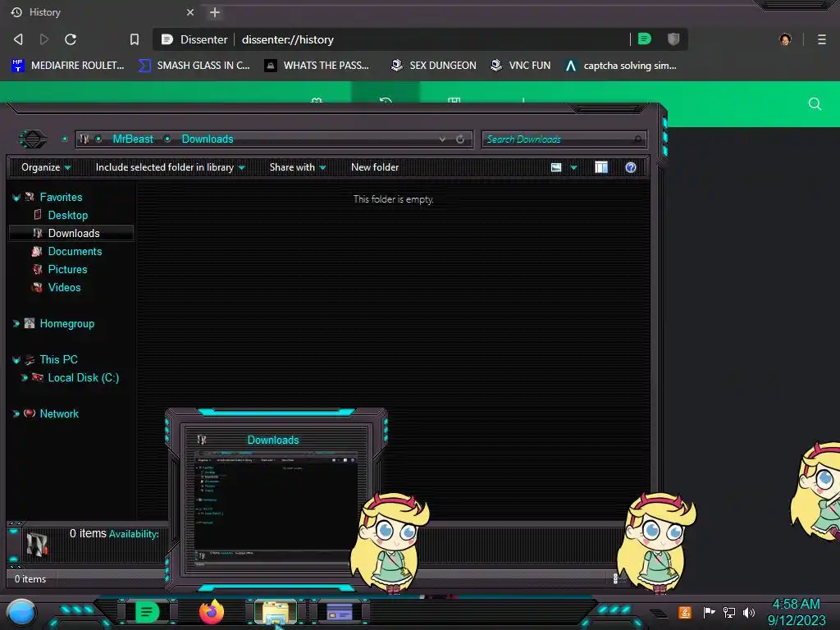
Task: Go back with the browser back arrow
Action: 18,39
